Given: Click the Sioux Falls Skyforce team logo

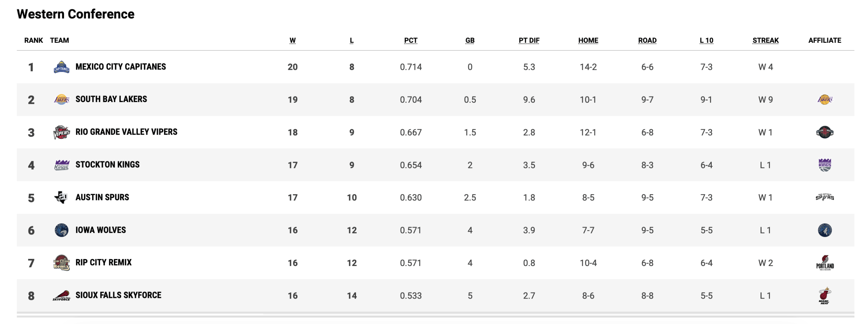Looking at the screenshot, I should tap(61, 296).
